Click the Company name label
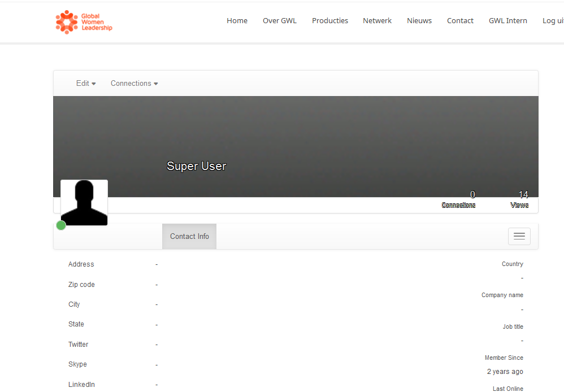 click(502, 295)
